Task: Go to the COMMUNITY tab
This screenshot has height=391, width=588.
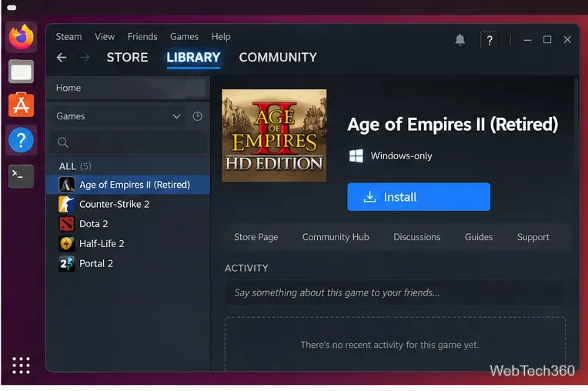Action: (278, 58)
